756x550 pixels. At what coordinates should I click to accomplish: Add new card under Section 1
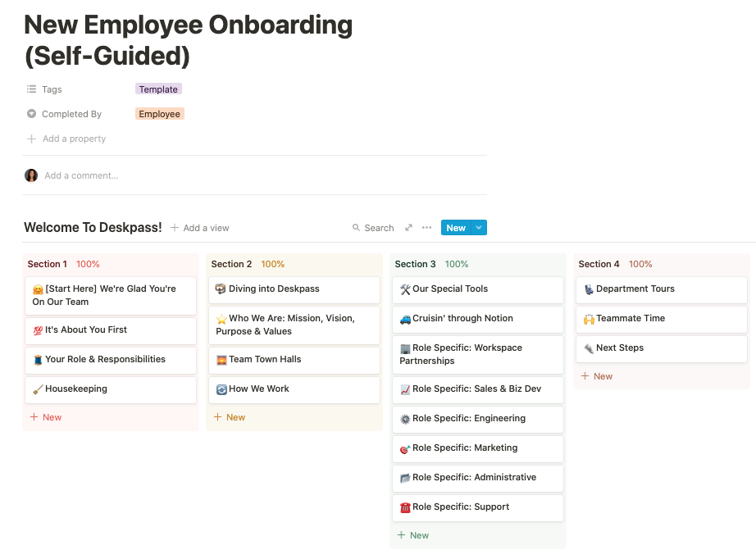(46, 417)
